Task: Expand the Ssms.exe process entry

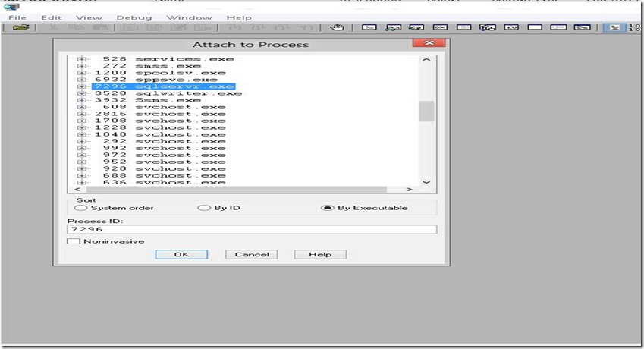Action: point(82,100)
